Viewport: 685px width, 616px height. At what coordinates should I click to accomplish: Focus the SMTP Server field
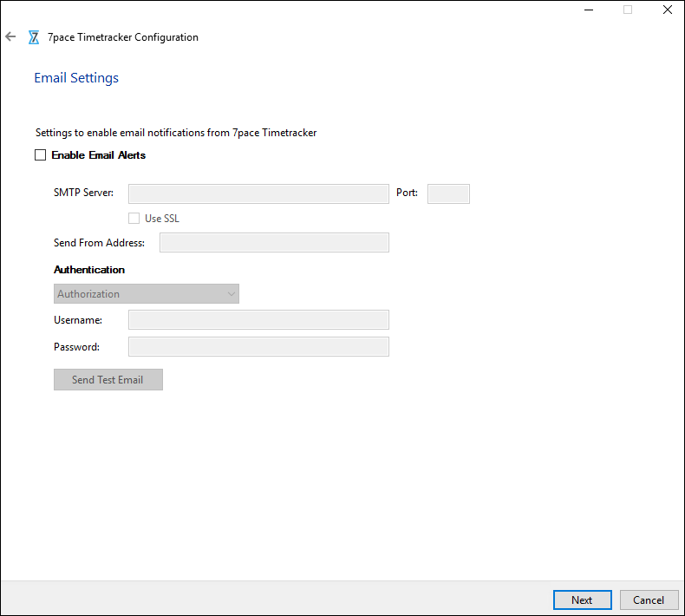click(258, 193)
